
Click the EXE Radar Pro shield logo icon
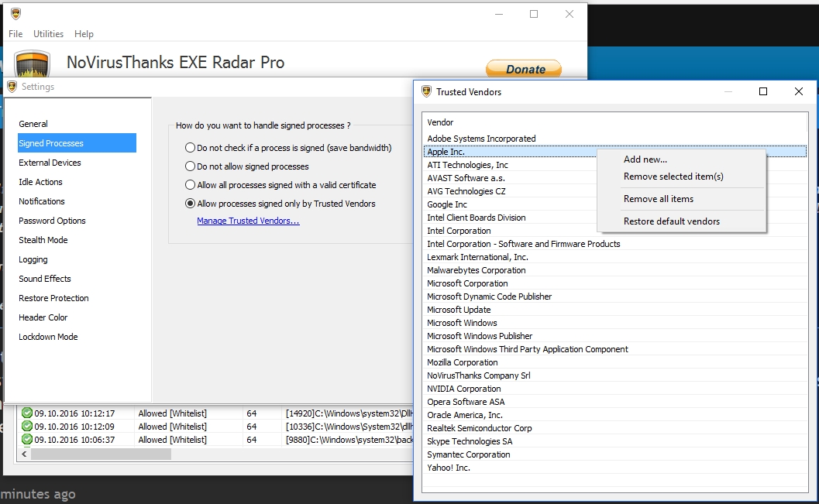(32, 63)
